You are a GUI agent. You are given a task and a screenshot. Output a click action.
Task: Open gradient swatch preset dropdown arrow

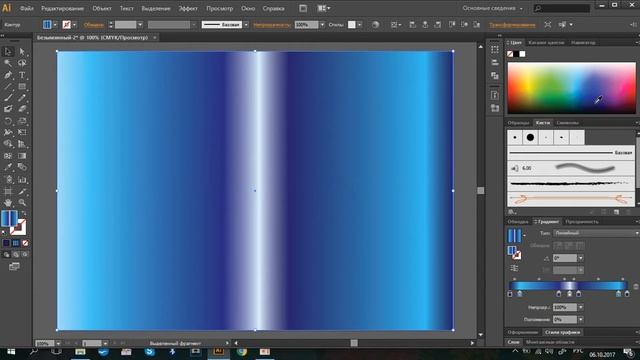point(524,235)
